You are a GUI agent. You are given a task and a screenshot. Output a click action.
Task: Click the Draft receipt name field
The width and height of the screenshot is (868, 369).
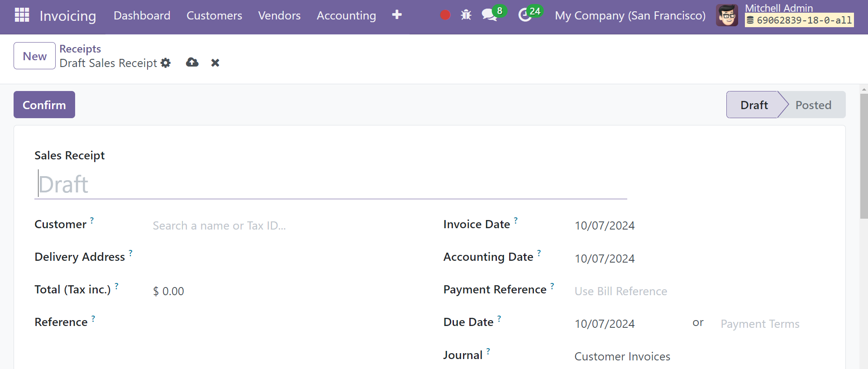[x=331, y=184]
